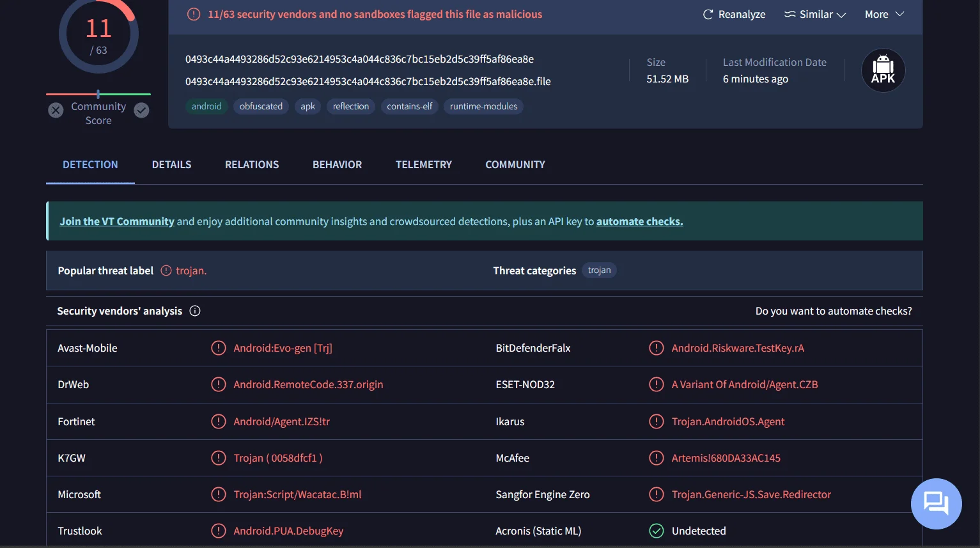980x548 pixels.
Task: Vote negative with community score X icon
Action: coord(56,110)
